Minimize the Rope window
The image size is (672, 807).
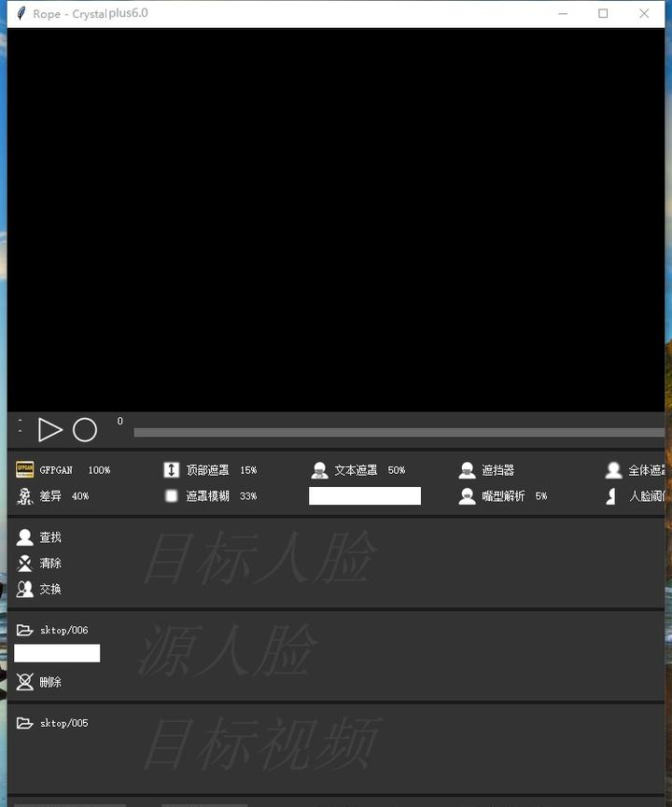[563, 13]
